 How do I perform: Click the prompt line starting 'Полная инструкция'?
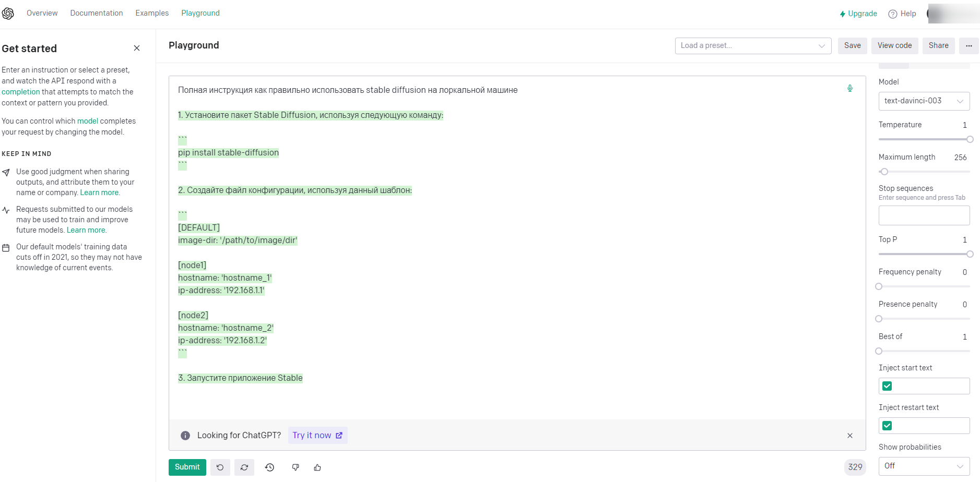[x=348, y=90]
